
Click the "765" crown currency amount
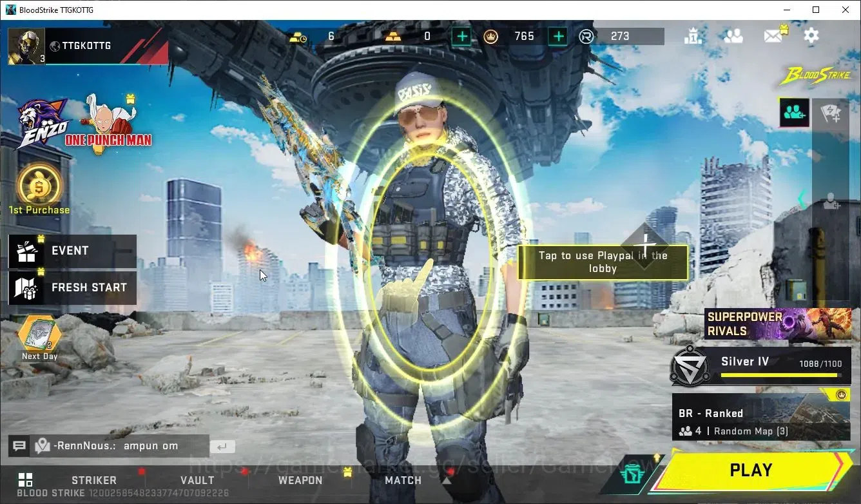coord(524,37)
